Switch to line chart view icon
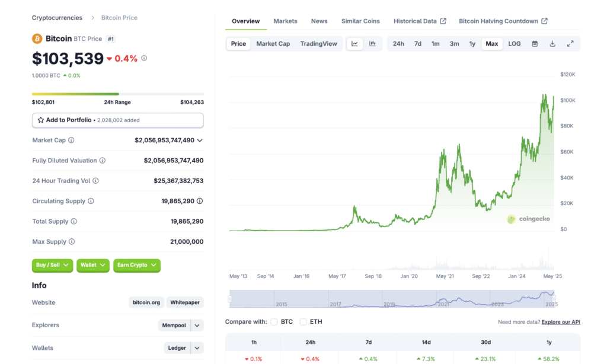Viewport: 607px width, 364px height. pos(354,44)
